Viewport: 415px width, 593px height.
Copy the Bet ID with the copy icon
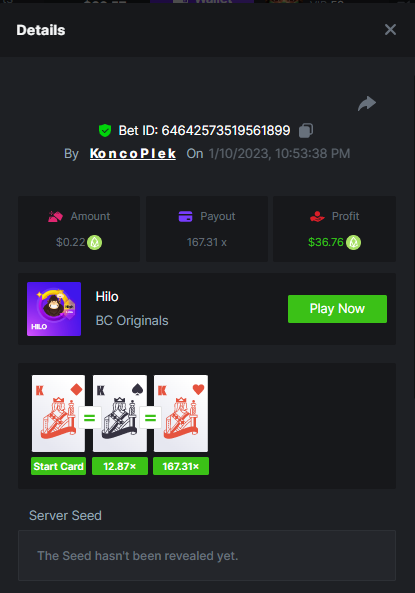click(x=306, y=130)
